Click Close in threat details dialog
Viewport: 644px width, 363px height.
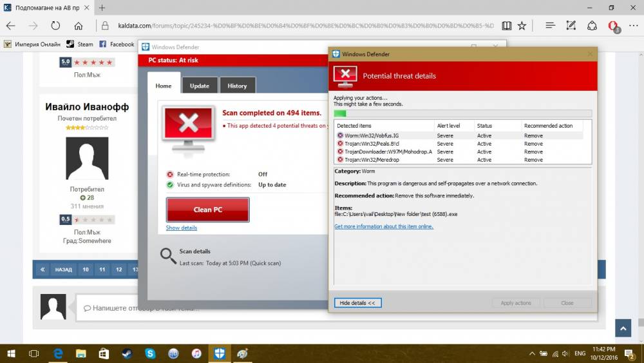tap(567, 303)
